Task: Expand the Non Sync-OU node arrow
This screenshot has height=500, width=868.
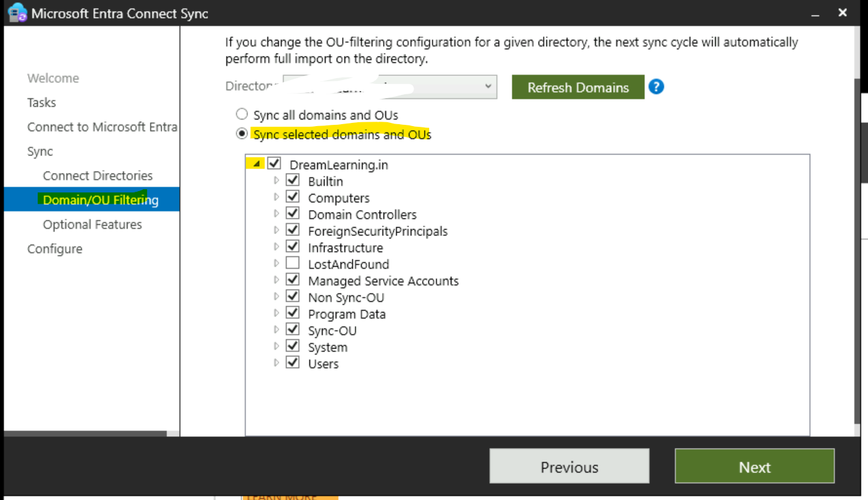Action: pyautogui.click(x=276, y=296)
